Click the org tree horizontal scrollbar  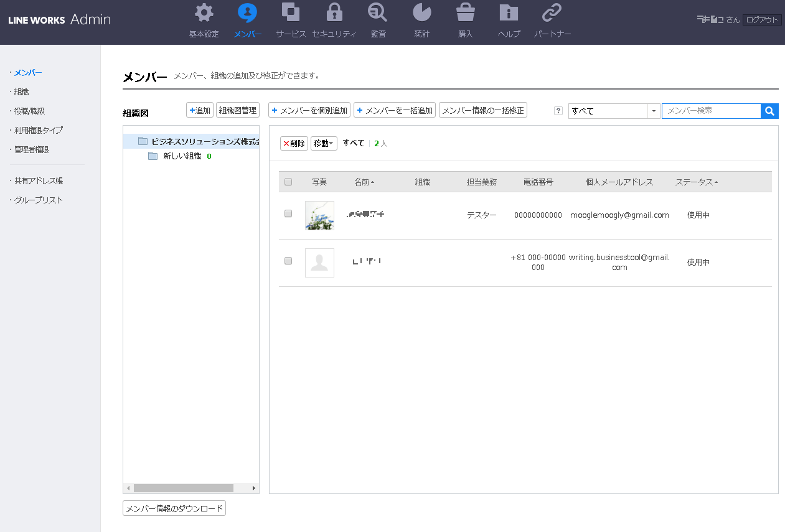[183, 488]
